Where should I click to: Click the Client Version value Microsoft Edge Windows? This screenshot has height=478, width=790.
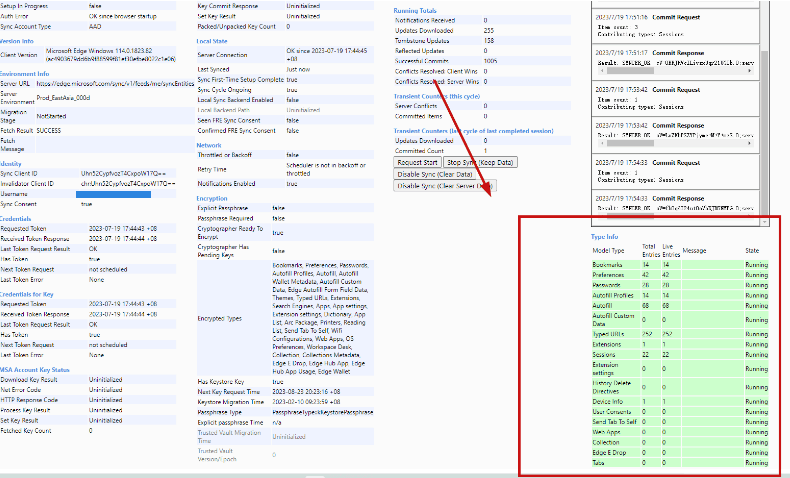coord(111,54)
